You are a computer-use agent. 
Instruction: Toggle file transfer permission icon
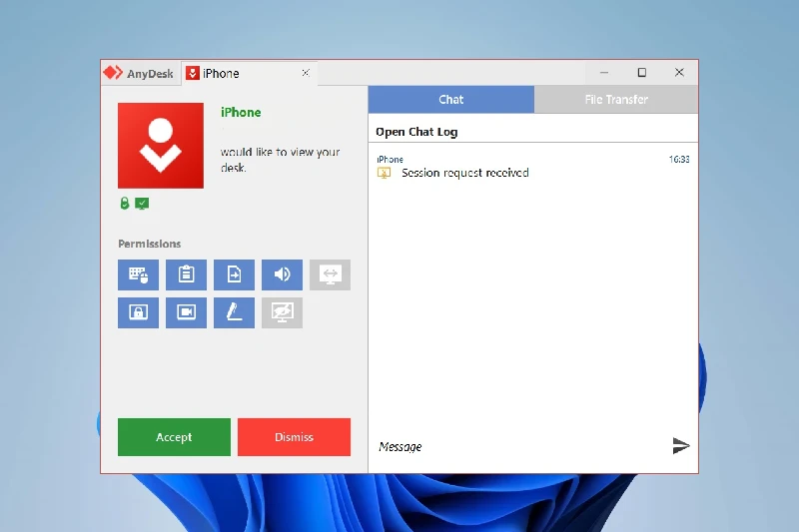[234, 274]
